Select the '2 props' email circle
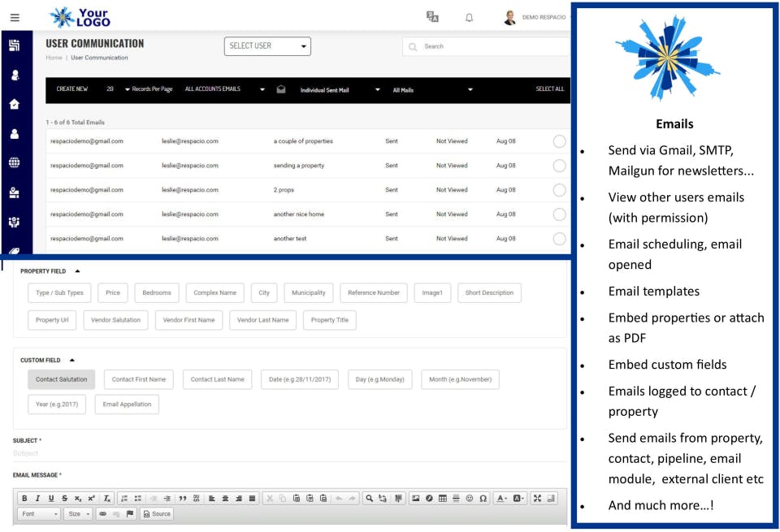 coord(559,190)
